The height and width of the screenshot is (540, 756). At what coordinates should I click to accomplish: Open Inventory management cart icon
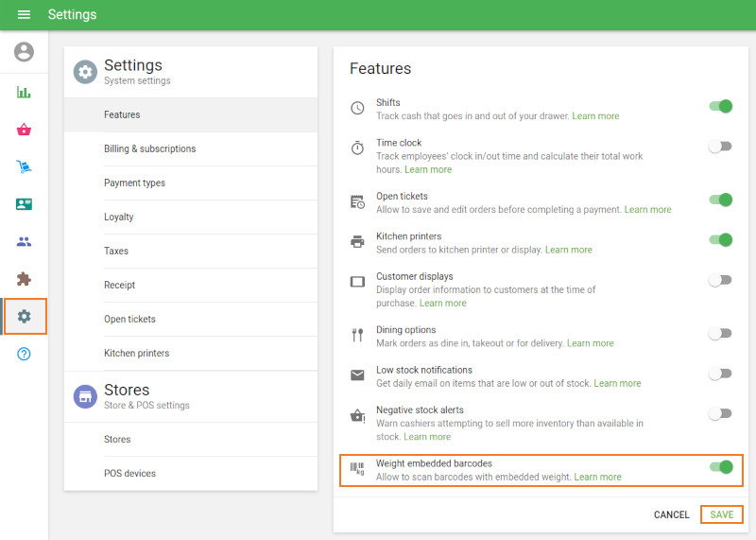point(24,166)
